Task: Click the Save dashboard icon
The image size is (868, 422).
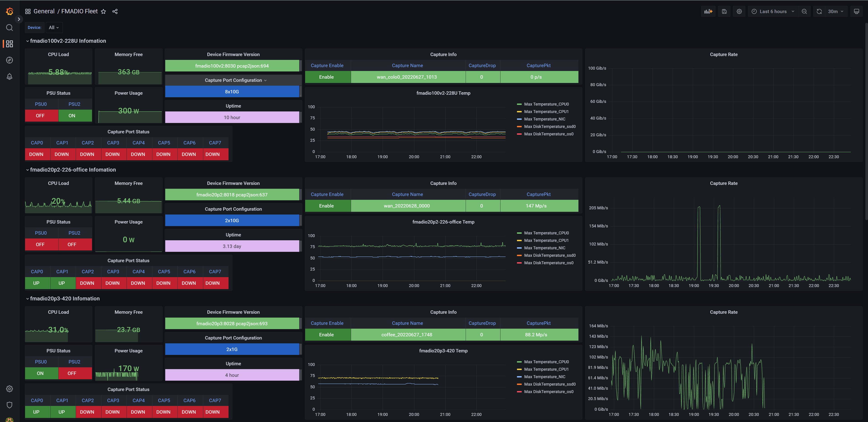Action: pos(724,12)
